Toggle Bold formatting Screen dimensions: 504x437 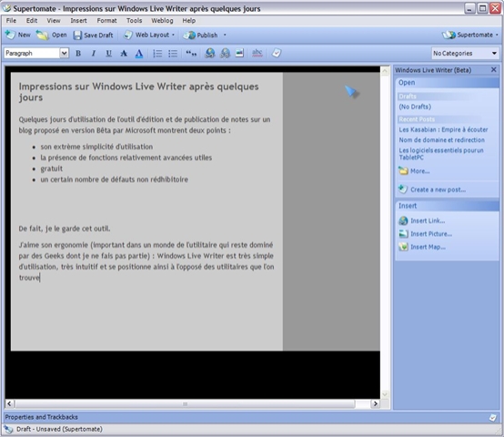pos(78,54)
